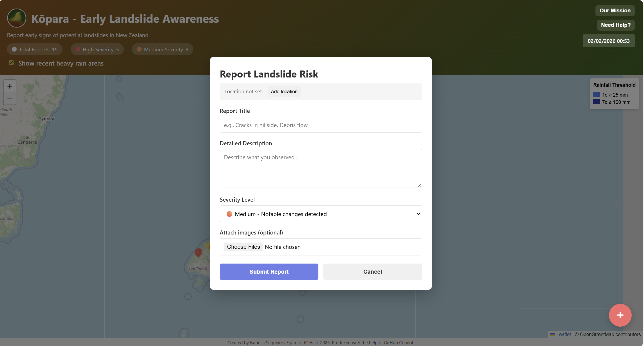Click the Add location button
Screen dimensions: 644x346
pyautogui.click(x=284, y=92)
